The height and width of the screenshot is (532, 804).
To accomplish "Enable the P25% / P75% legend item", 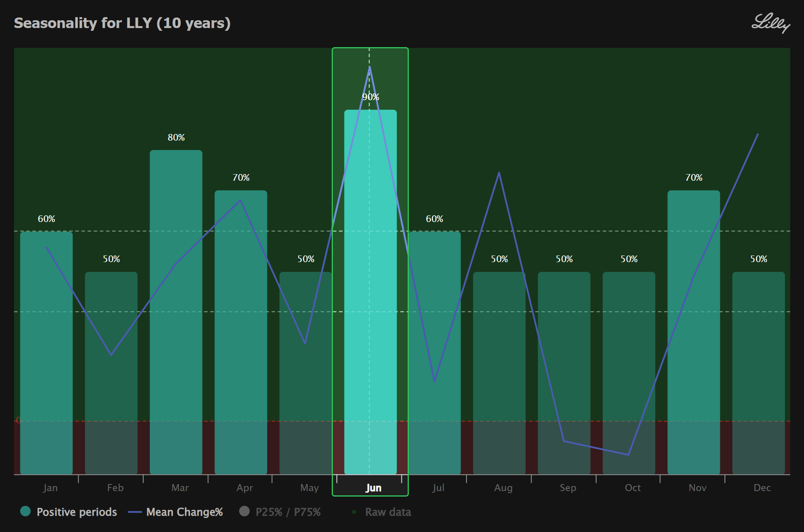I will click(x=288, y=512).
